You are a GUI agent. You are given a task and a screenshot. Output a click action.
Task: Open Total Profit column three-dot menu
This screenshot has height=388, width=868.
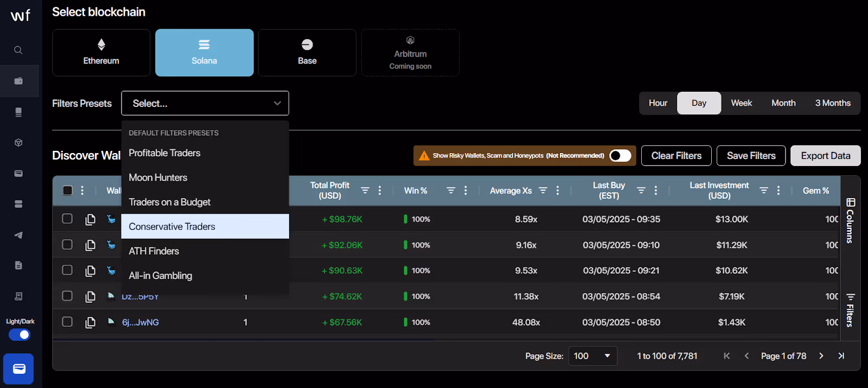(x=380, y=190)
